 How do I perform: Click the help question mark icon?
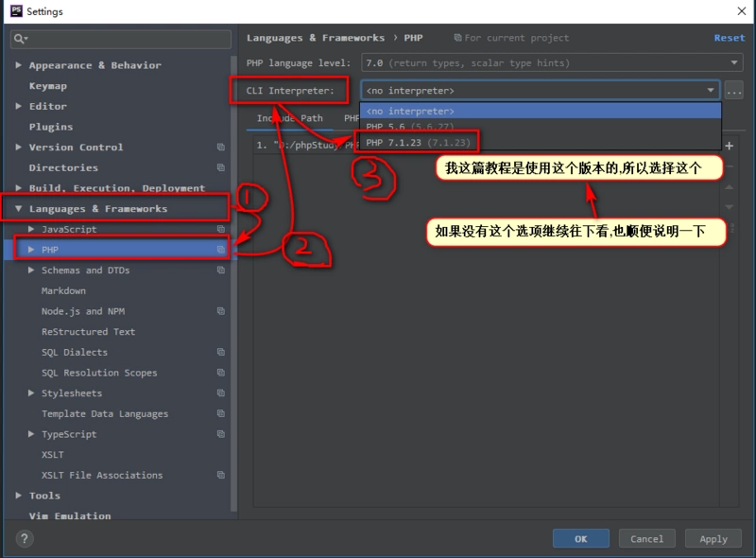coord(25,538)
